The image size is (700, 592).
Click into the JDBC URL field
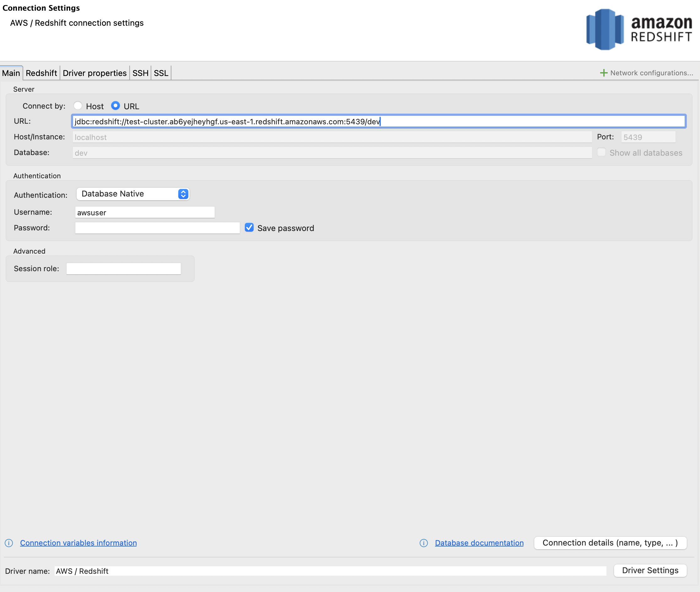pyautogui.click(x=378, y=121)
